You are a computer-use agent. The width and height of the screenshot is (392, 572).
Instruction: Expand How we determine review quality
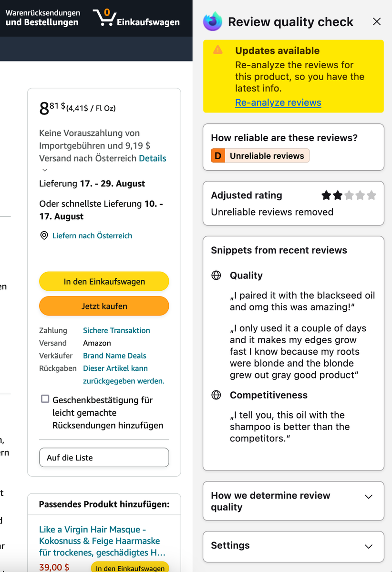(x=368, y=497)
